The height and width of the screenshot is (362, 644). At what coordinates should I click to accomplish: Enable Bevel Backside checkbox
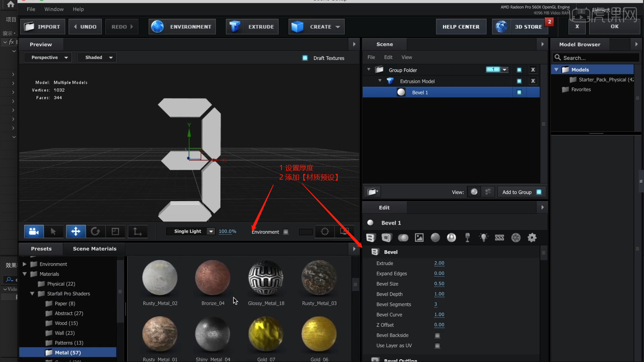437,335
